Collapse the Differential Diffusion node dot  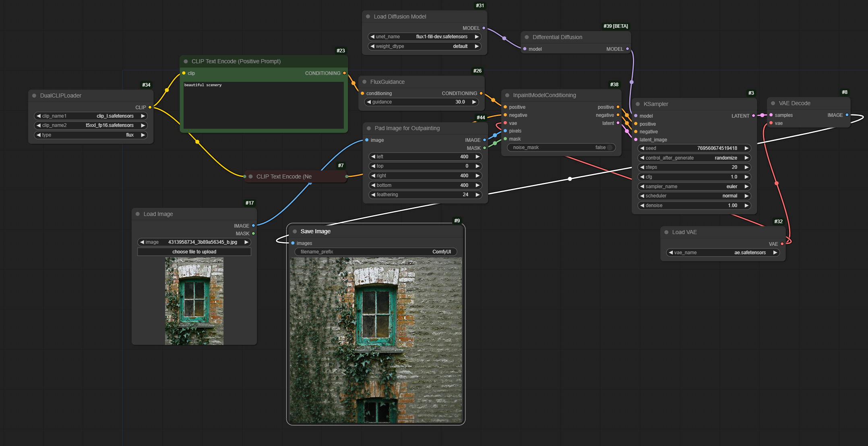(x=527, y=37)
